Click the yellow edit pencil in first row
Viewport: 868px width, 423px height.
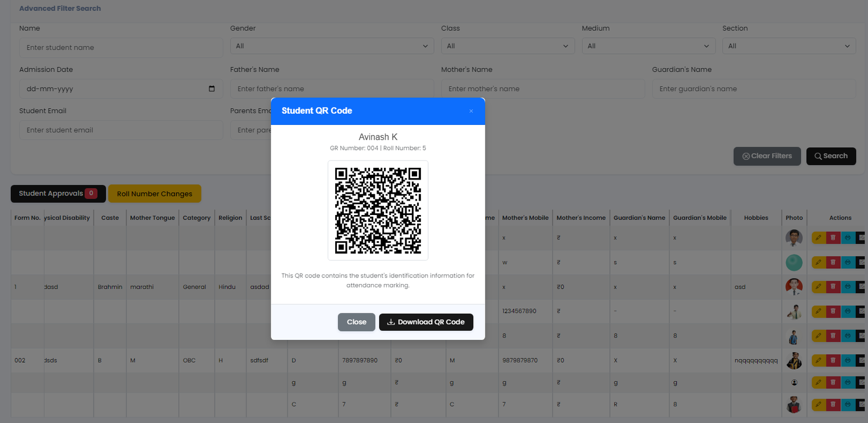tap(819, 238)
